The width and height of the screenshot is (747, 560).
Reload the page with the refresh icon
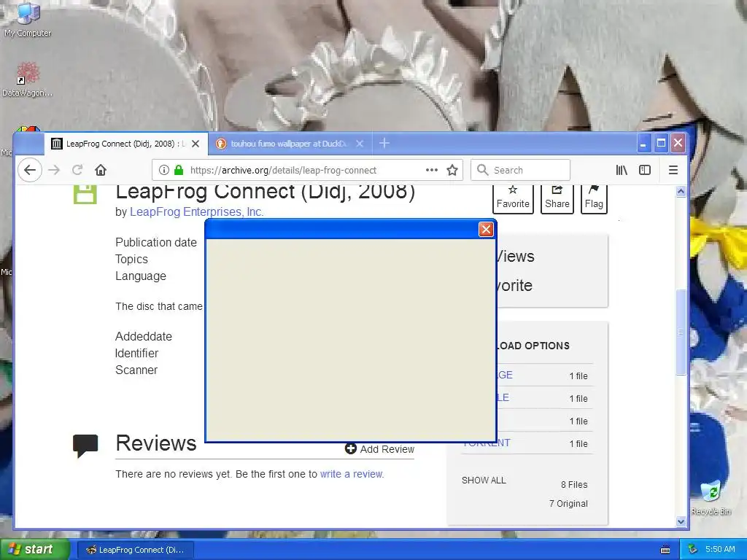click(77, 170)
